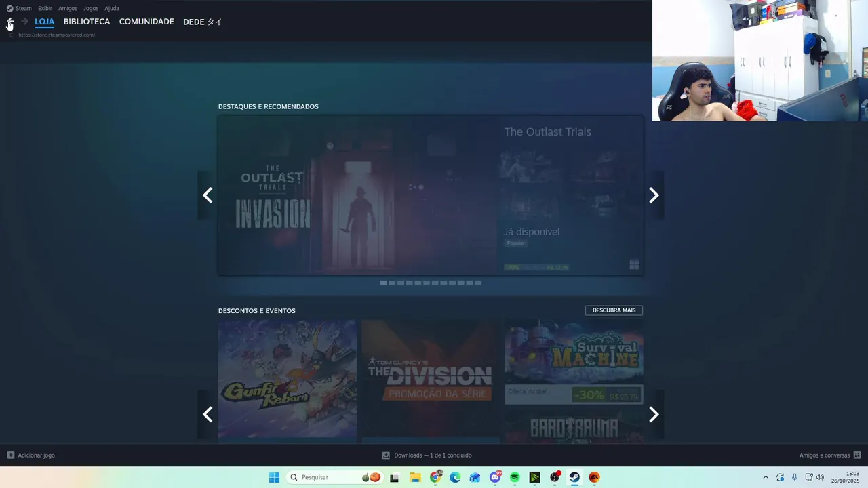The height and width of the screenshot is (488, 868).
Task: Click the sync tray icon beside the chevron
Action: (780, 477)
